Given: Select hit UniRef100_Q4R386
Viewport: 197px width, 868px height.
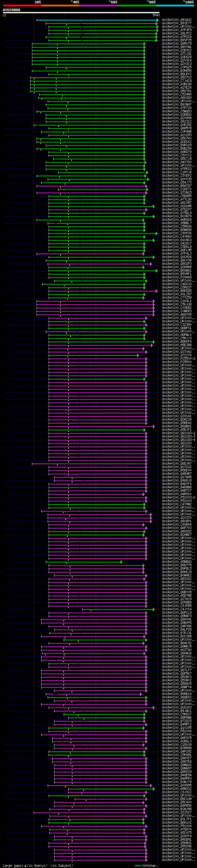Looking at the screenshot, I should [176, 626].
